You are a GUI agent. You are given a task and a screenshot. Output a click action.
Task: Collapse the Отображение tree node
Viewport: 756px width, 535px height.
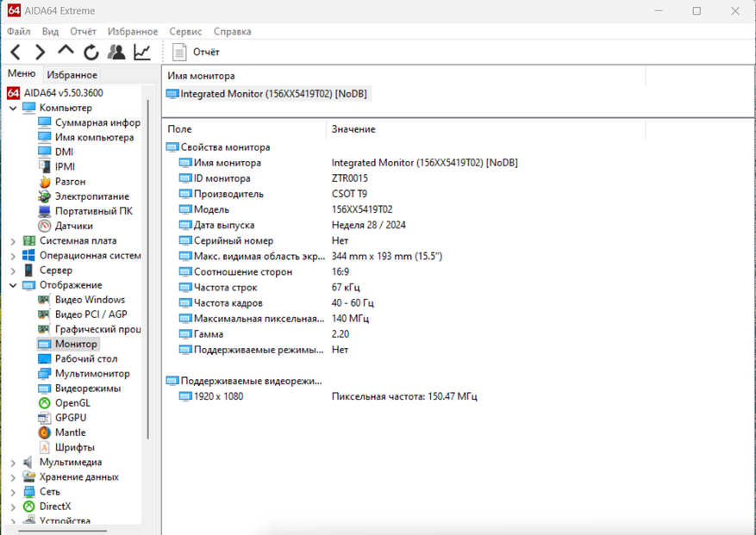pyautogui.click(x=13, y=285)
